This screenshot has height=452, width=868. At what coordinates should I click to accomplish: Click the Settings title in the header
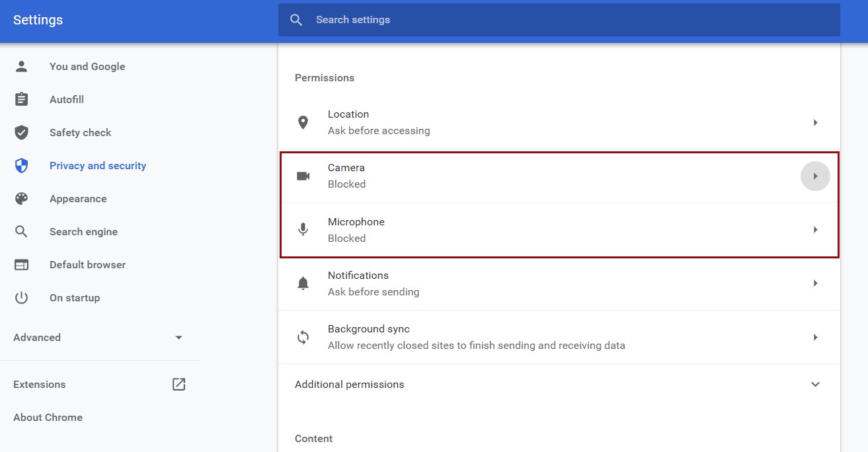[x=38, y=20]
